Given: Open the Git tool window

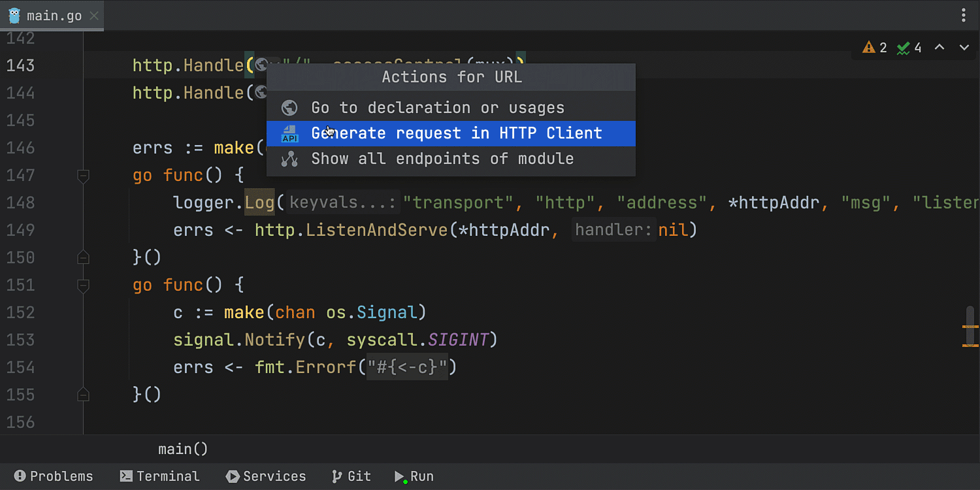Looking at the screenshot, I should [x=351, y=476].
